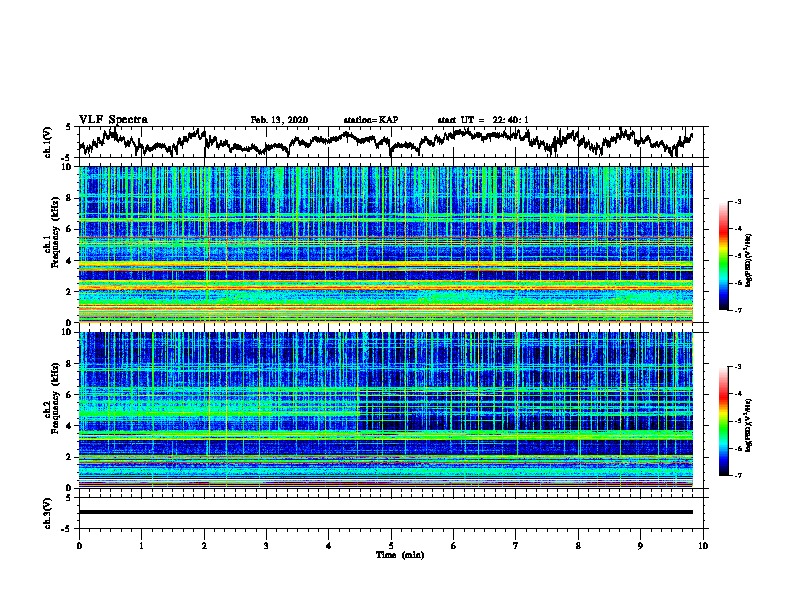Select the "start UT = 22:40: 1" text
The image size is (792, 612).
(x=483, y=120)
